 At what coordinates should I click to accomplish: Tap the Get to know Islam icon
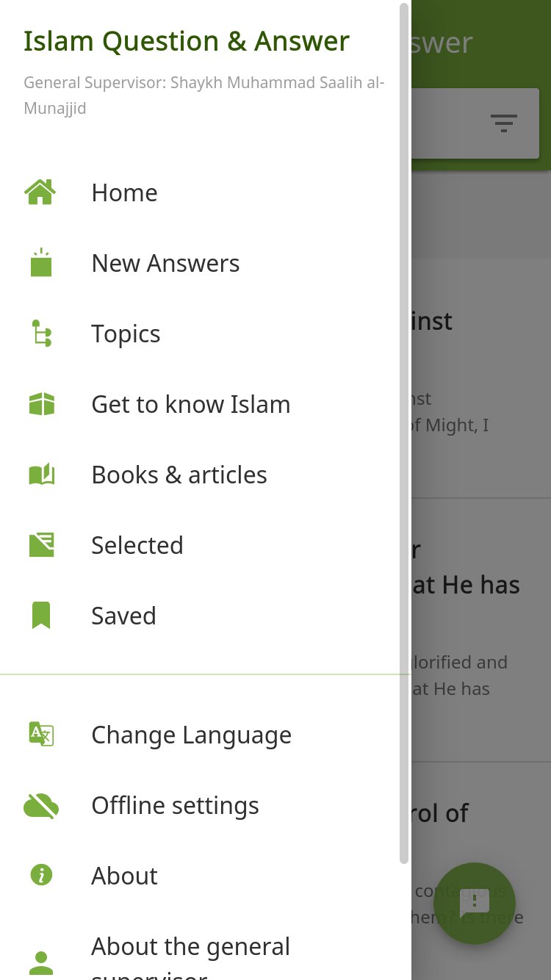tap(41, 404)
